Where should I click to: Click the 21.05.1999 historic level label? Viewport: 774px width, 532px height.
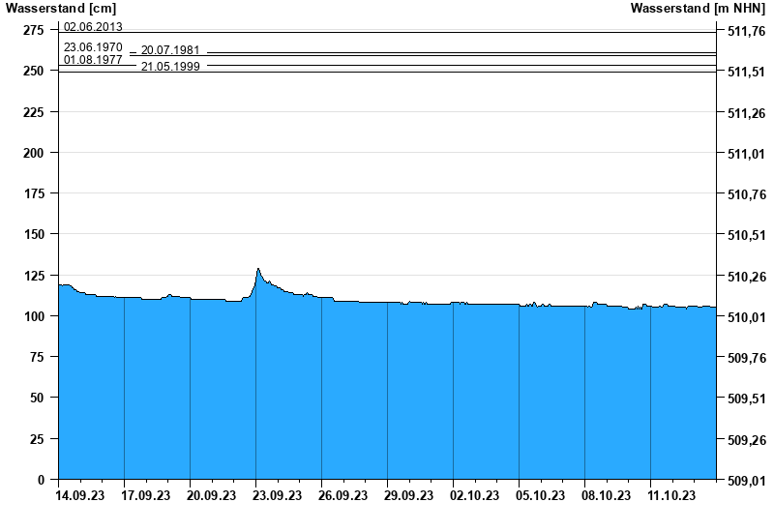(170, 67)
